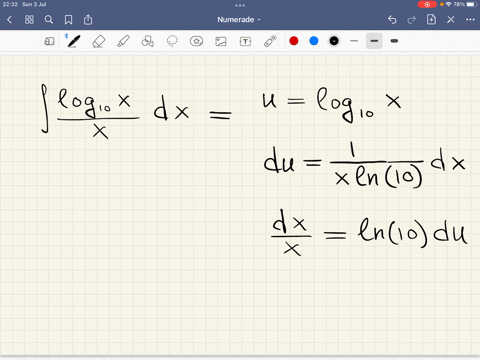Expand the Numerade notebook title dropdown

tap(239, 20)
